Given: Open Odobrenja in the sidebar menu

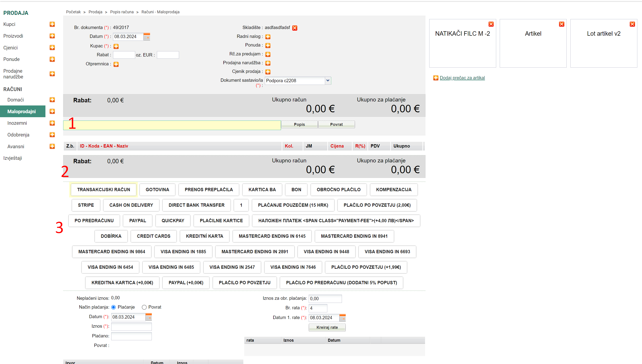Looking at the screenshot, I should [18, 135].
